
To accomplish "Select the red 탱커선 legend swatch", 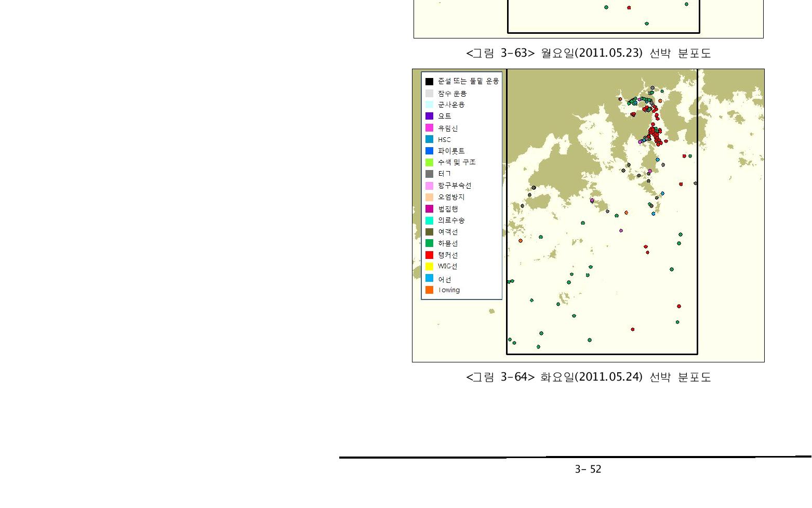I will (x=429, y=255).
